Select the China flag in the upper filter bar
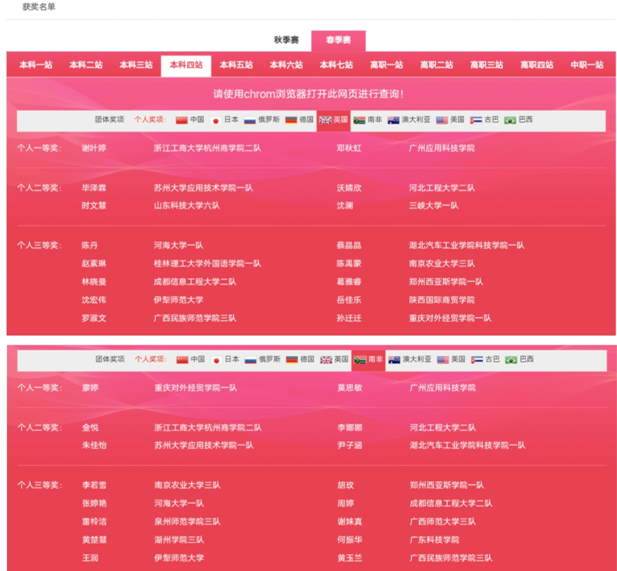 tap(182, 120)
